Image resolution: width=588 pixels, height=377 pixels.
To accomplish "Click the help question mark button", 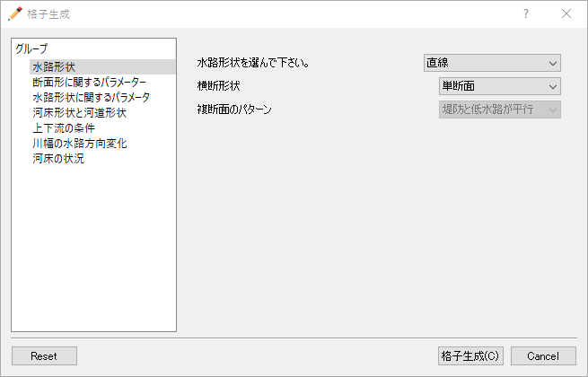I will coord(526,13).
